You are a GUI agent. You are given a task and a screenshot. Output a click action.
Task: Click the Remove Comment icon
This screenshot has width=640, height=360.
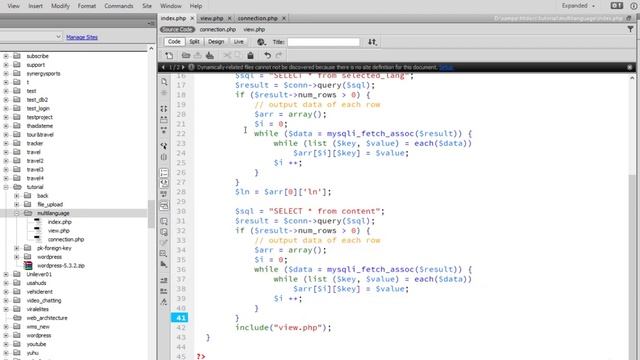click(164, 232)
